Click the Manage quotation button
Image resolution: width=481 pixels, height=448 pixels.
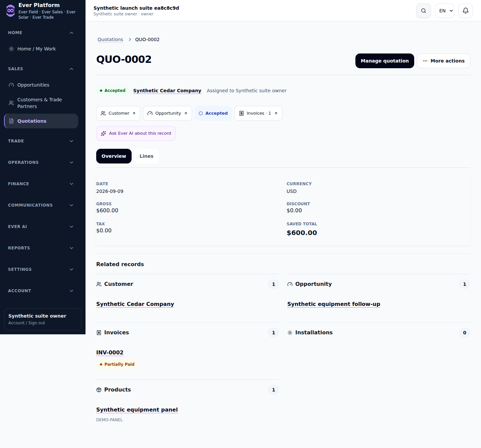tap(385, 61)
